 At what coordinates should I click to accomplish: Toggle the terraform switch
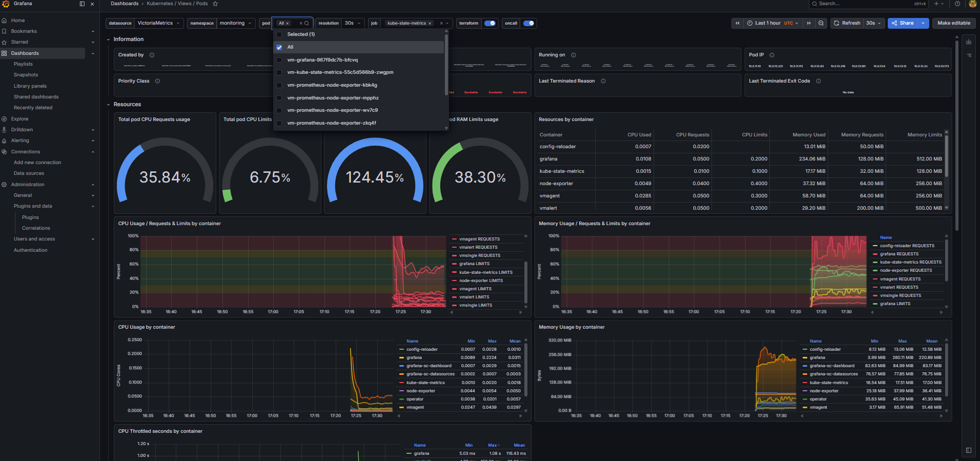(490, 23)
